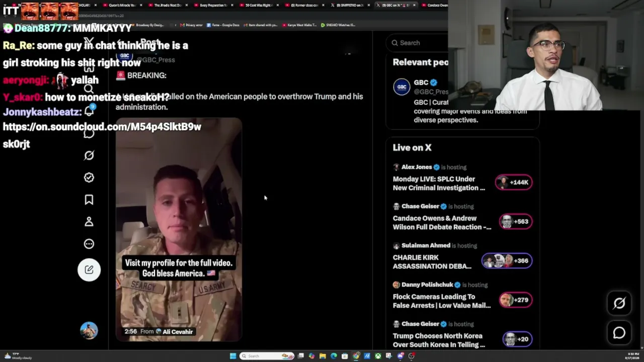Open Bookmarks in the X sidebar
The width and height of the screenshot is (644, 362).
point(89,200)
